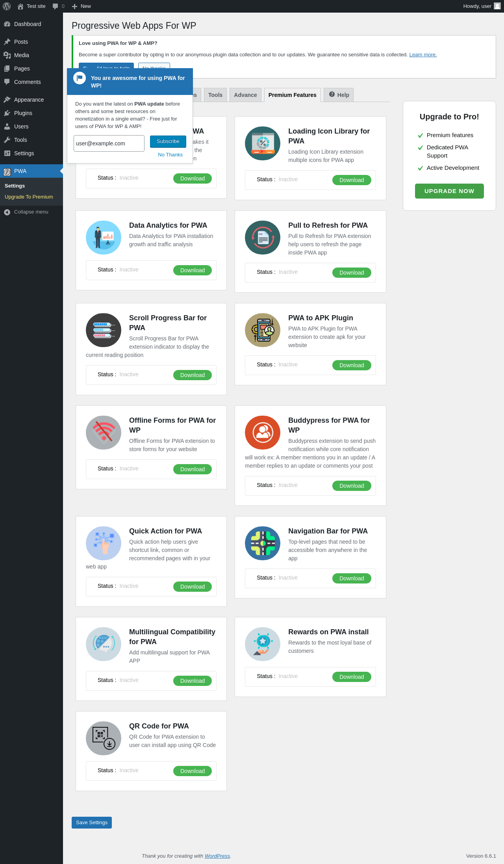Download Buddypress for PWA for WP
Screen dimensions: 504x864
point(352,486)
